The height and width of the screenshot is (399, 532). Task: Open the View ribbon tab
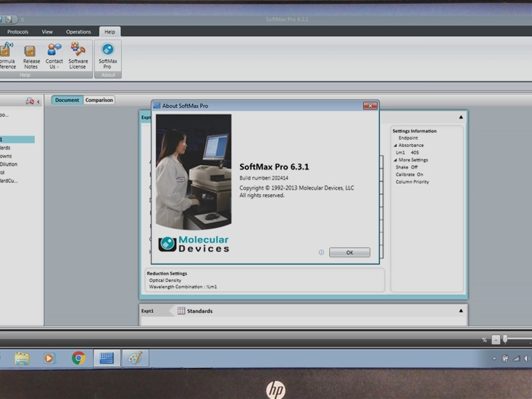(47, 32)
